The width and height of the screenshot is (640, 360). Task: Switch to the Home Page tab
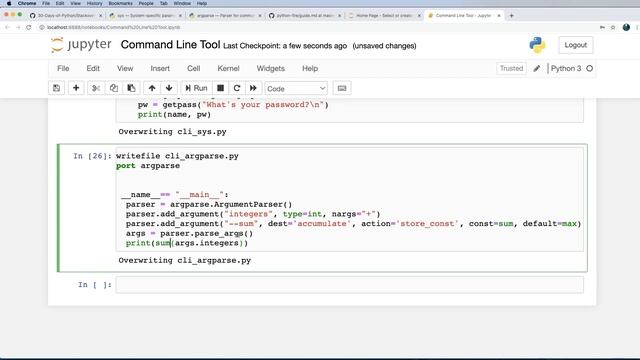(x=384, y=16)
